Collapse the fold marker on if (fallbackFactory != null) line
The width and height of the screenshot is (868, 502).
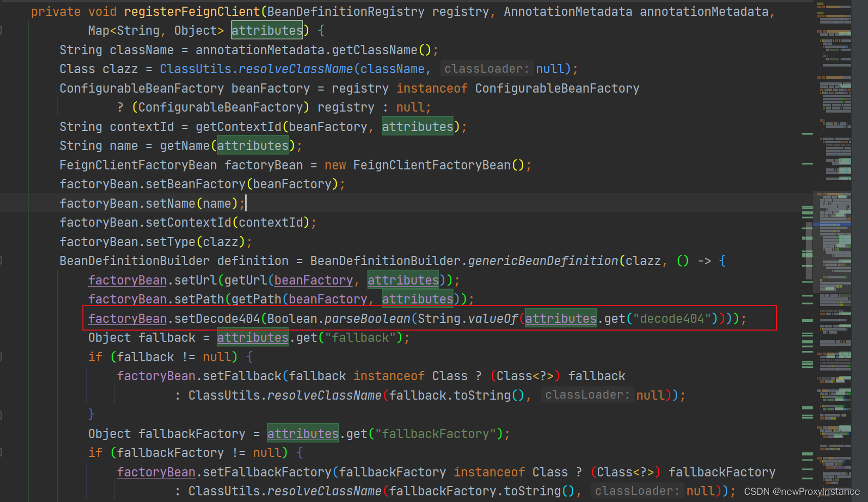[1, 453]
